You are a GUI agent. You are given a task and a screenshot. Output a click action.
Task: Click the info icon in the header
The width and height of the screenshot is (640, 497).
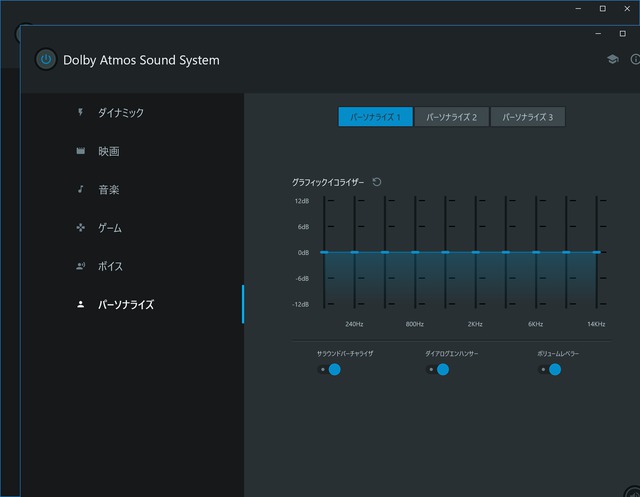[x=635, y=60]
